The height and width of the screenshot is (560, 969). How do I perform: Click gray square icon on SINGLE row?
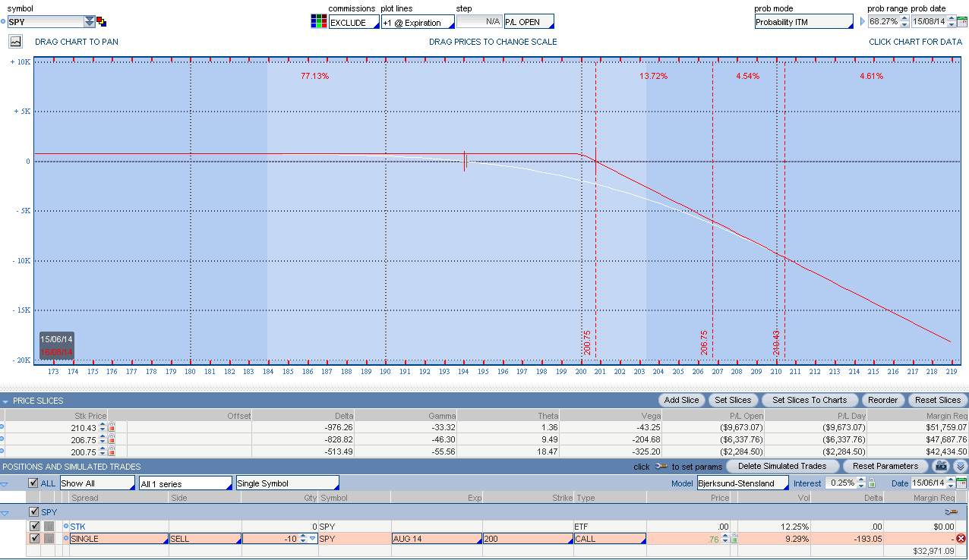(x=49, y=538)
